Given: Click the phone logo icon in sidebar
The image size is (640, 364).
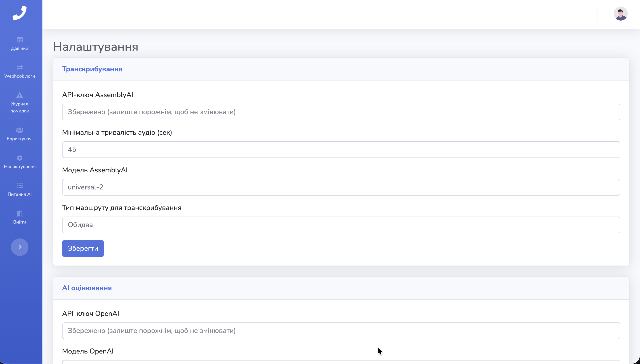Looking at the screenshot, I should pyautogui.click(x=19, y=13).
